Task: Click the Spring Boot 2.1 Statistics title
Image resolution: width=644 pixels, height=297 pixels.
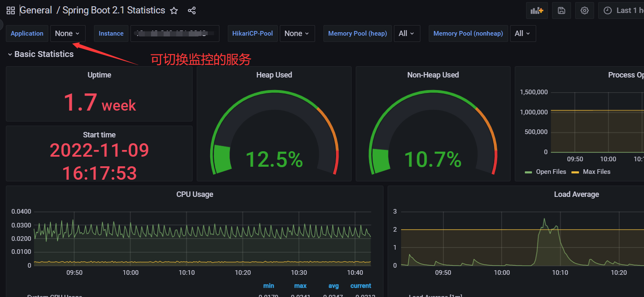Action: click(x=114, y=10)
